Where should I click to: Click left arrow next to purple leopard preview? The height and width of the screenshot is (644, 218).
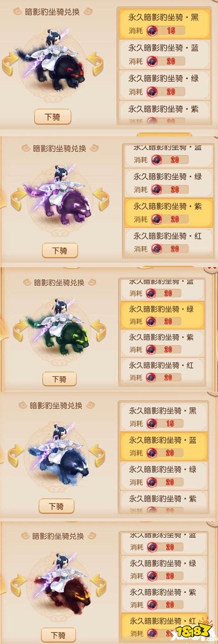[19, 199]
